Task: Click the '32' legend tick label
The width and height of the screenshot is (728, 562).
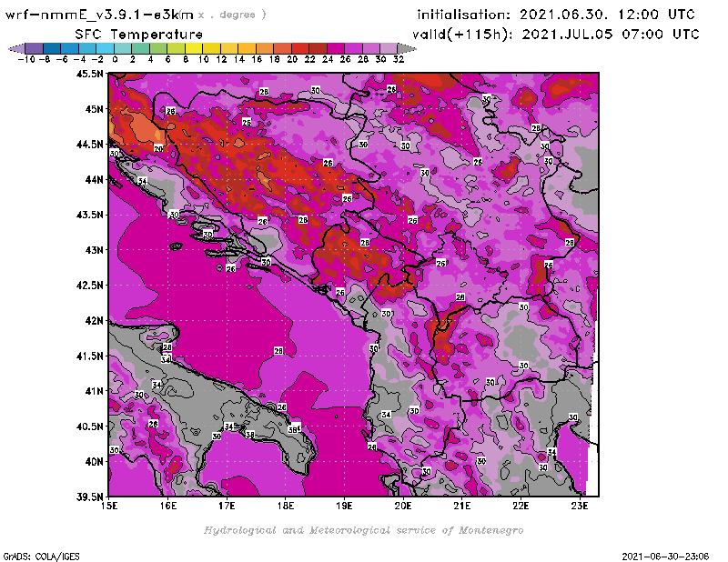Action: tap(399, 59)
